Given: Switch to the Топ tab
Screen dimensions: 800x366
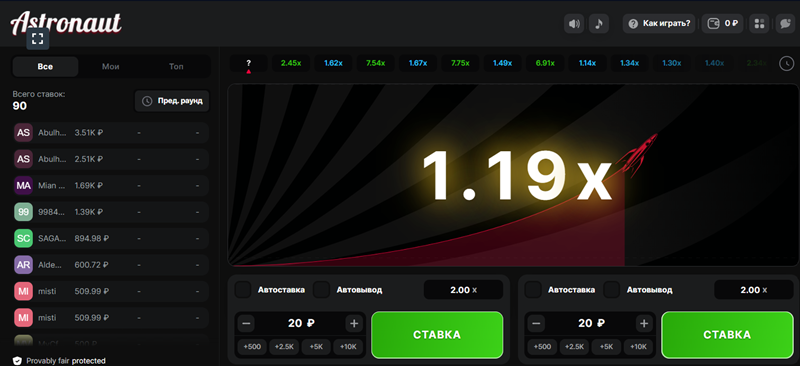Looking at the screenshot, I should [x=176, y=67].
